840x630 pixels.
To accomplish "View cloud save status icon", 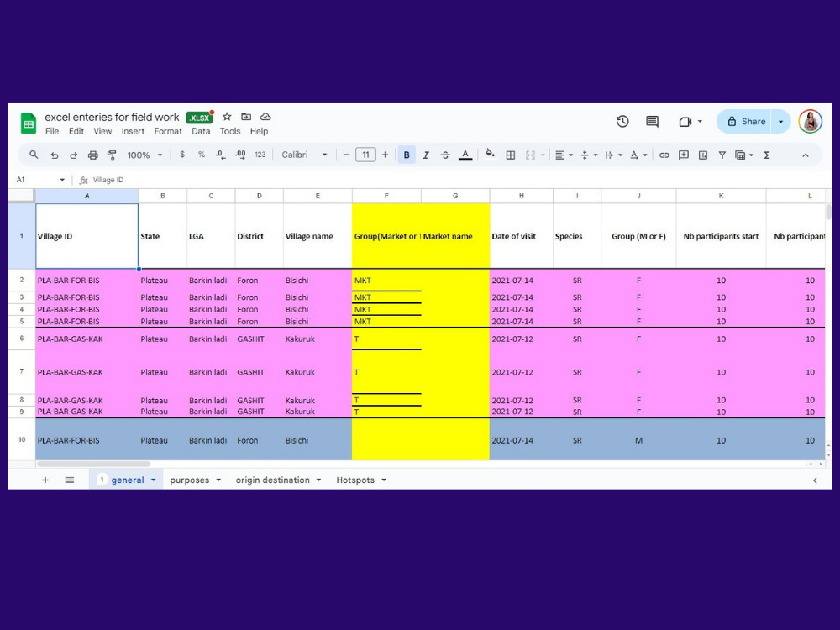I will [x=265, y=117].
